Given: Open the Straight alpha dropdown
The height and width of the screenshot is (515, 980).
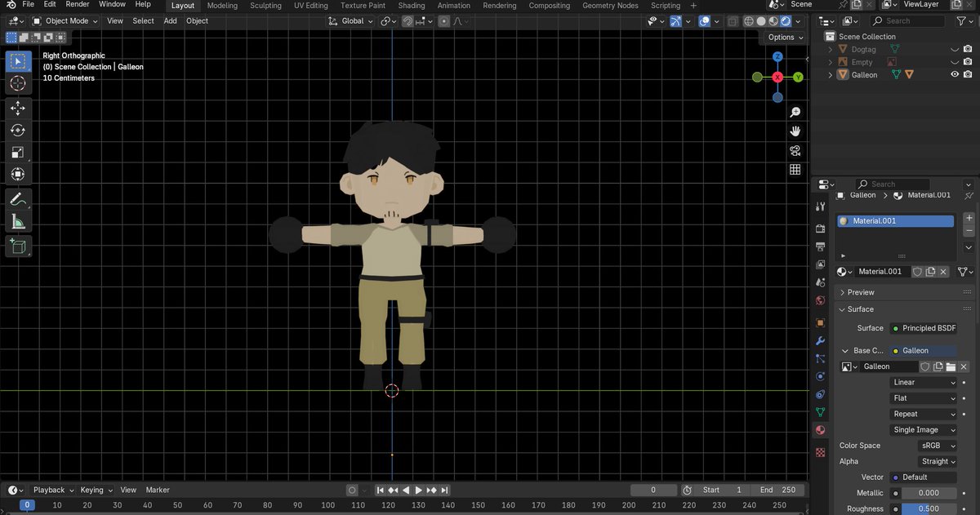Looking at the screenshot, I should [938, 461].
